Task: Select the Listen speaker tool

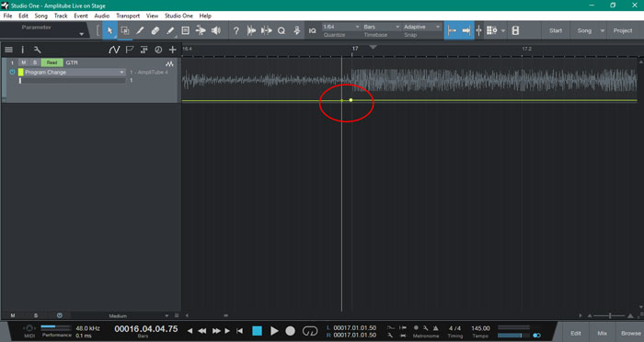Action: click(x=216, y=30)
